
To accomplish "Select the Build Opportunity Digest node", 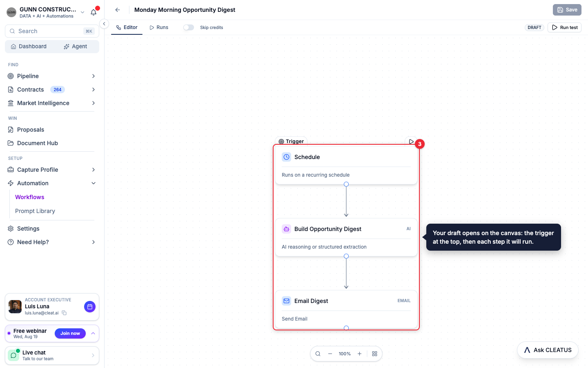I will tap(346, 237).
